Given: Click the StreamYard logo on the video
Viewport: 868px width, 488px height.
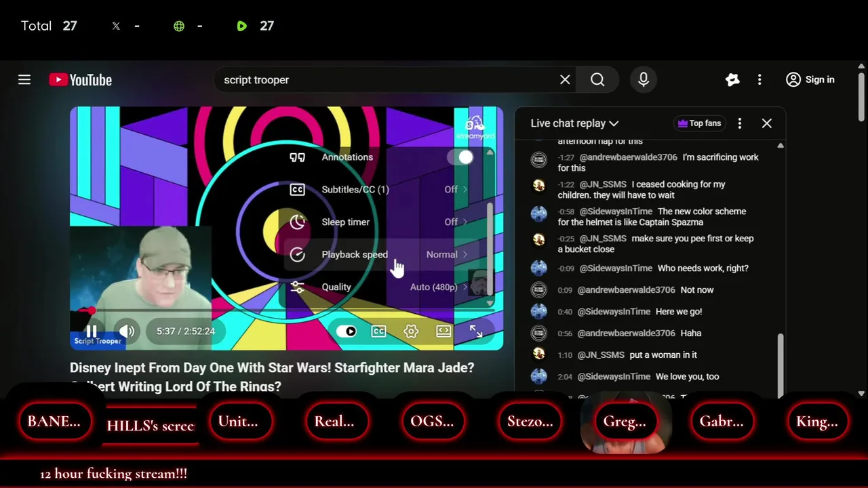Looking at the screenshot, I should point(475,126).
